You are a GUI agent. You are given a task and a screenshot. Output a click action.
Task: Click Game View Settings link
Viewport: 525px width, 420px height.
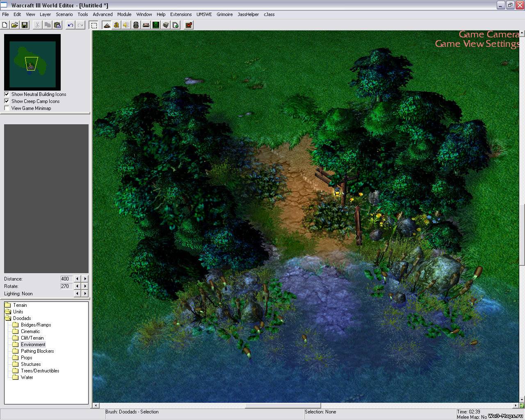(477, 44)
